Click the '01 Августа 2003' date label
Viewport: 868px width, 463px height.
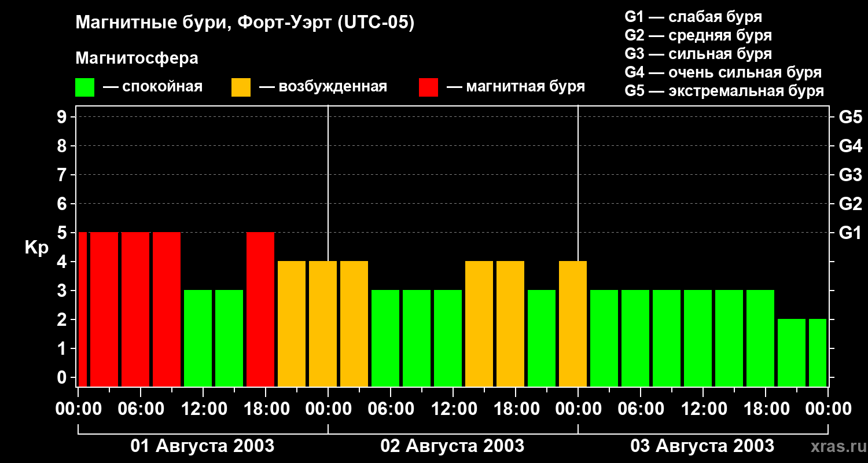[x=203, y=446]
